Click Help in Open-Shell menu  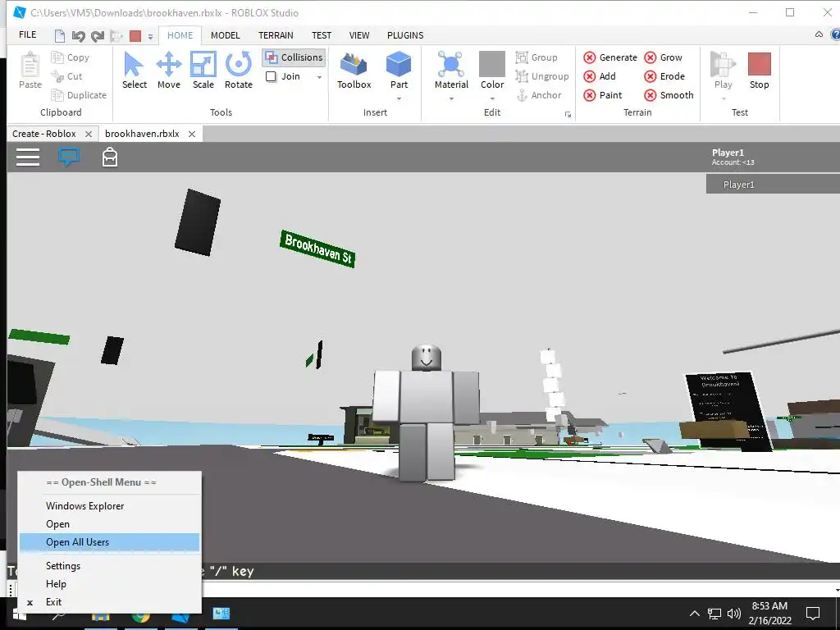(x=110, y=584)
